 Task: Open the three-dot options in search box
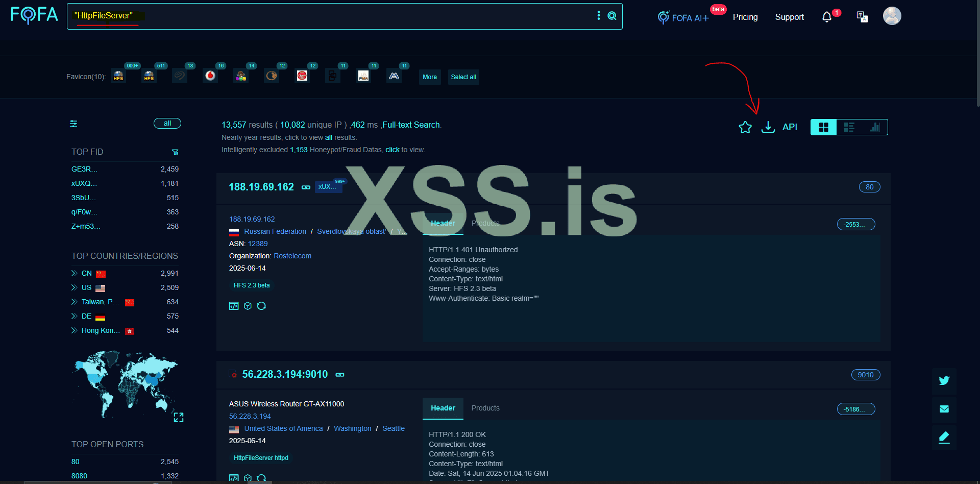click(x=599, y=16)
